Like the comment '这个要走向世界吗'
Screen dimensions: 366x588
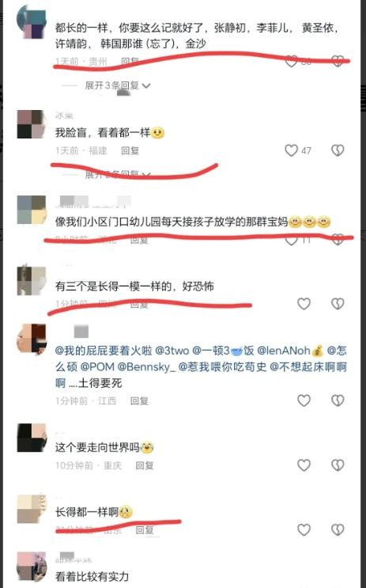[304, 465]
